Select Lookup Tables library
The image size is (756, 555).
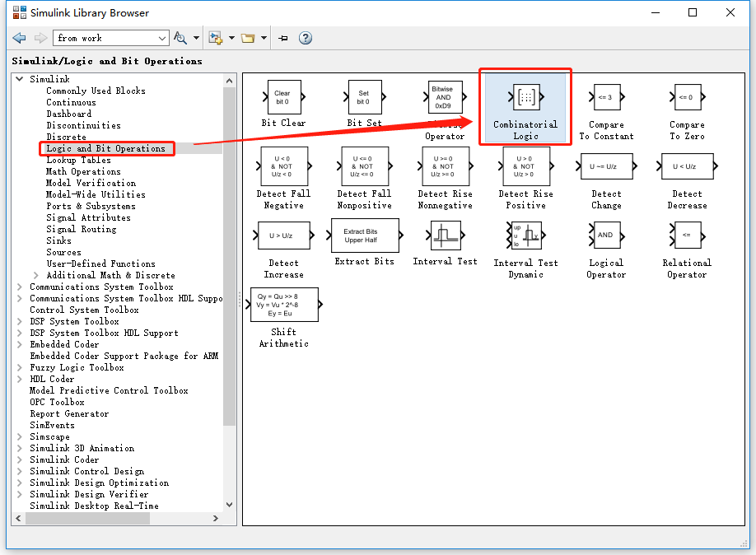pos(78,160)
